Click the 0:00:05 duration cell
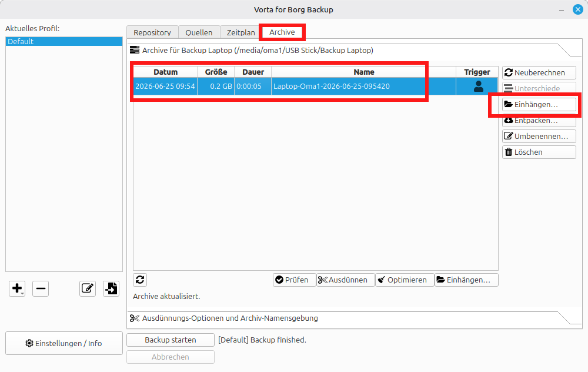 [x=253, y=87]
